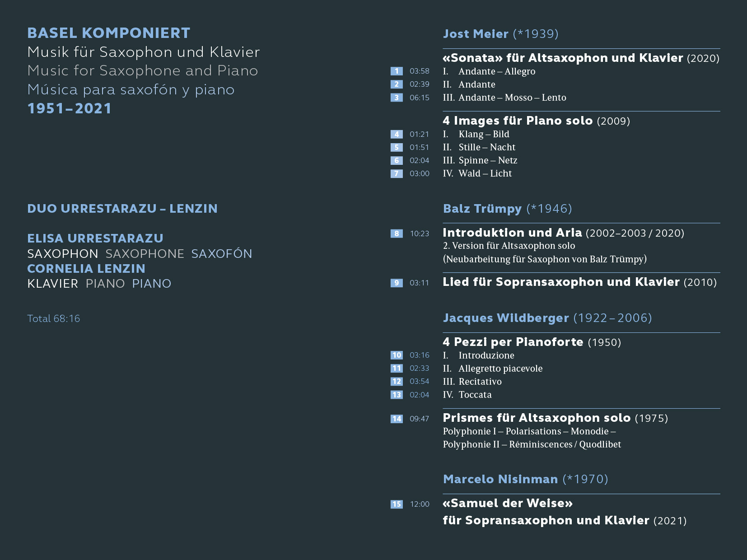Click track 8 badge beside Introduktion und Aria
This screenshot has height=560, width=747.
(x=397, y=233)
